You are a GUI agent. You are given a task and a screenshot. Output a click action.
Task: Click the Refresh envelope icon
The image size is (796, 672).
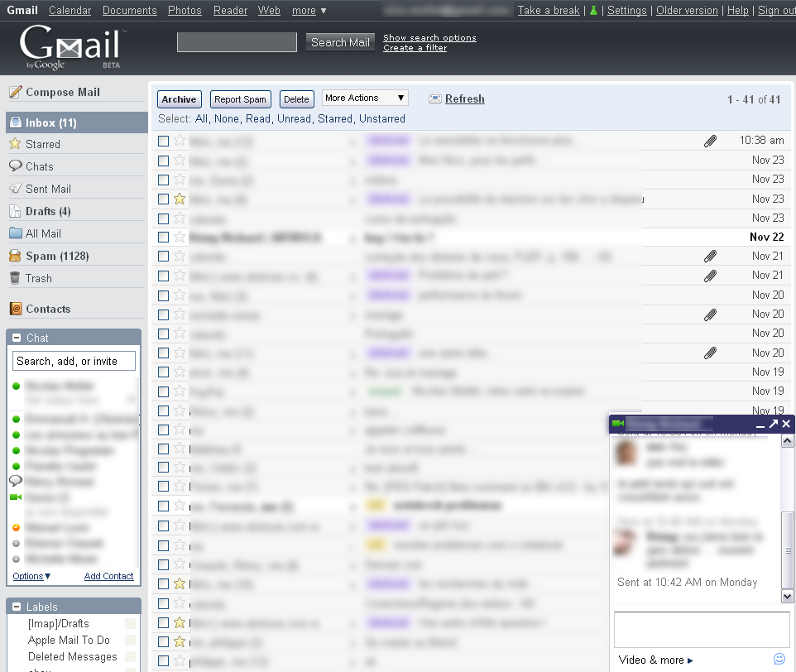pyautogui.click(x=435, y=98)
